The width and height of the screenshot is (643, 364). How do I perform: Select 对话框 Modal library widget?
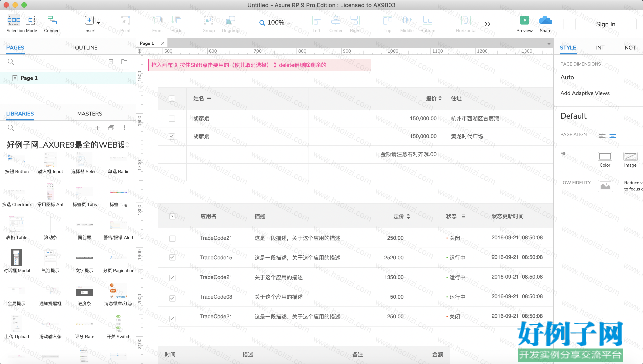17,261
